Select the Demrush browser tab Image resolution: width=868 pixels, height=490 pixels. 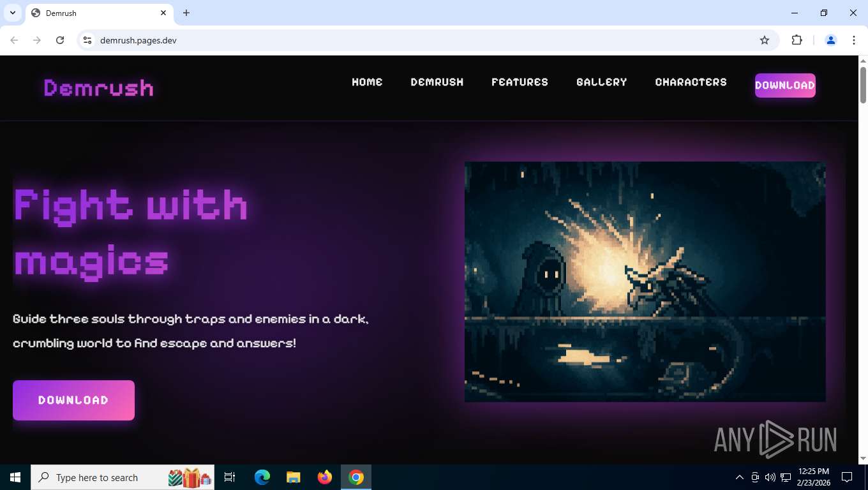click(99, 13)
